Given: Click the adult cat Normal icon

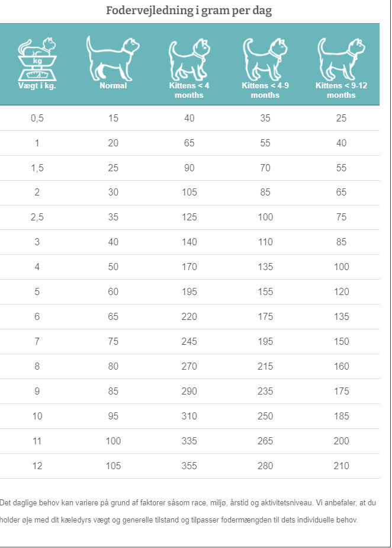Looking at the screenshot, I should pyautogui.click(x=113, y=57).
